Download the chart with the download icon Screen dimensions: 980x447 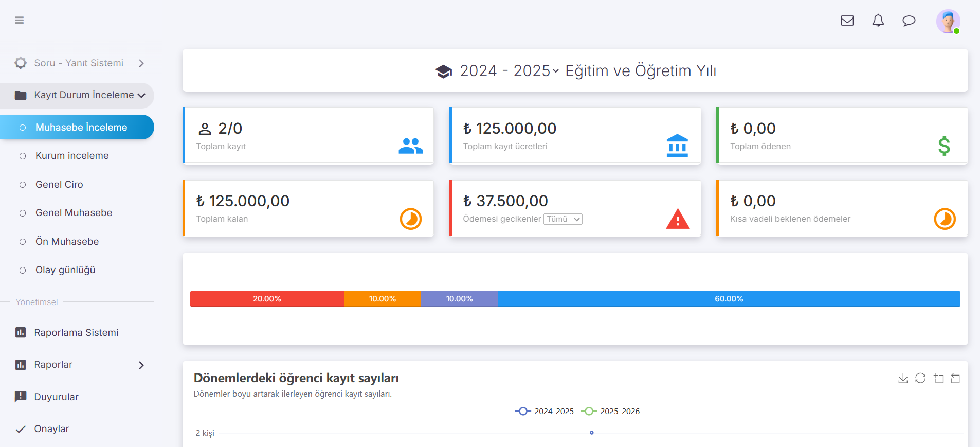click(903, 379)
